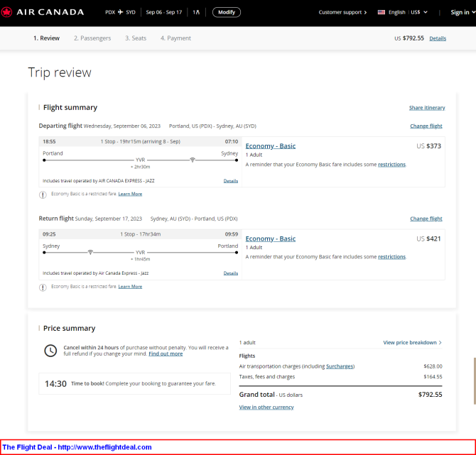476x455 pixels.
Task: Click the $164.55 taxes and fees amount
Action: tap(433, 377)
